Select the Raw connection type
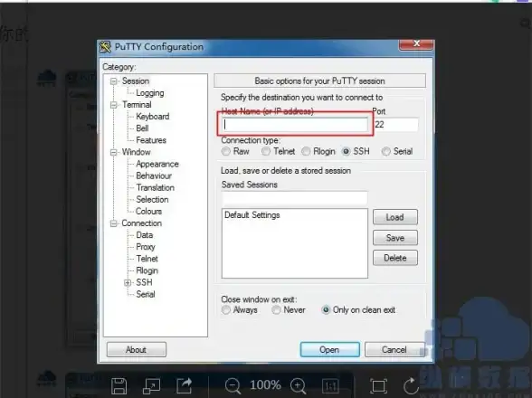This screenshot has height=398, width=532. click(226, 151)
